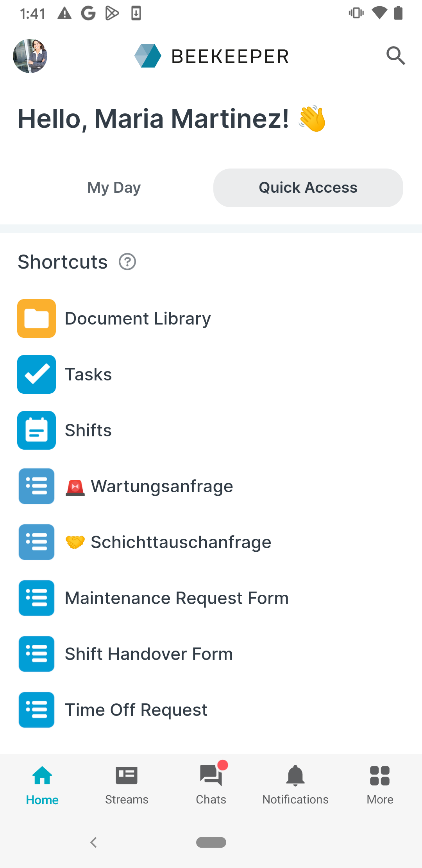Open the search magnifier icon

click(x=395, y=56)
